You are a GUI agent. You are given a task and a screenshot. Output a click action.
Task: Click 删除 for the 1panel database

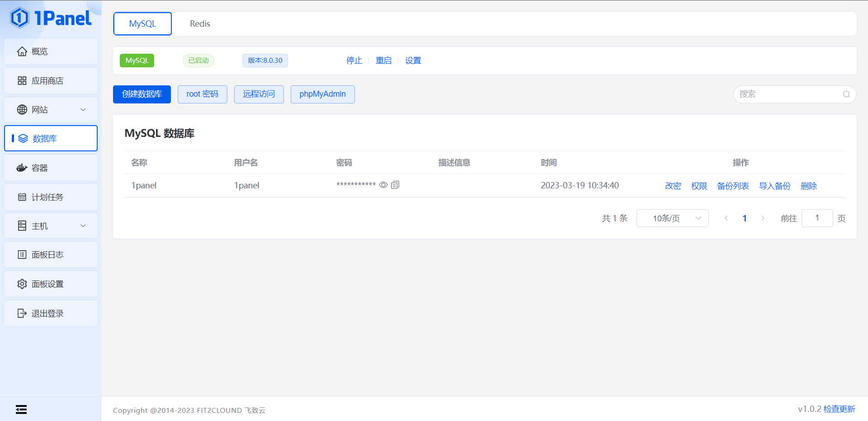pyautogui.click(x=809, y=186)
